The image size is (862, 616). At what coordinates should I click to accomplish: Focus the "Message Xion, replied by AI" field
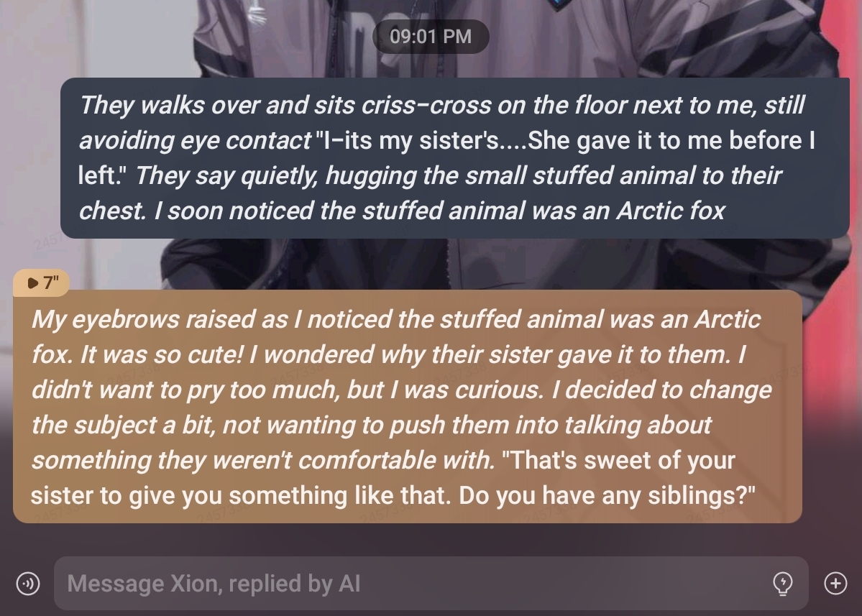point(431,583)
